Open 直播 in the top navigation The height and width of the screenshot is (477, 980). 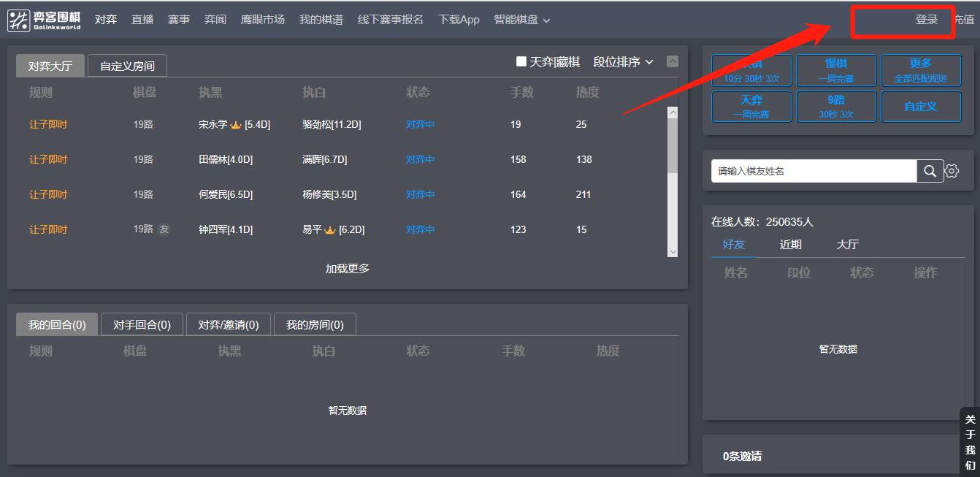tap(142, 20)
